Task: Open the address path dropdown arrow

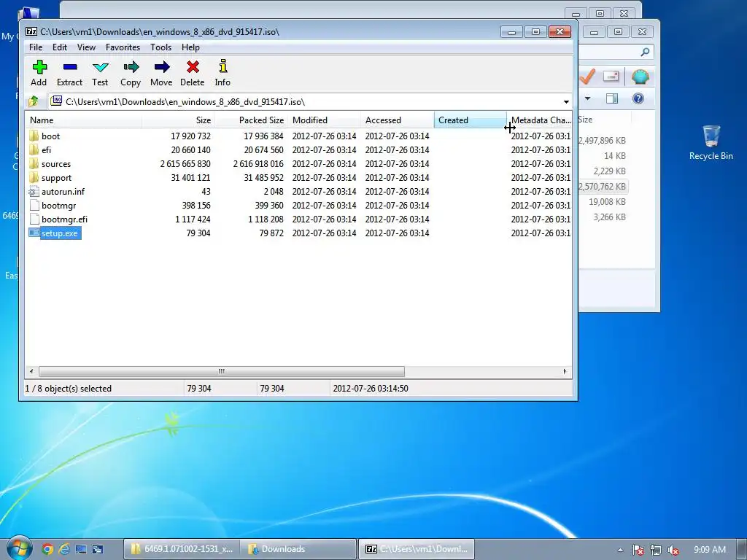Action: [x=566, y=102]
